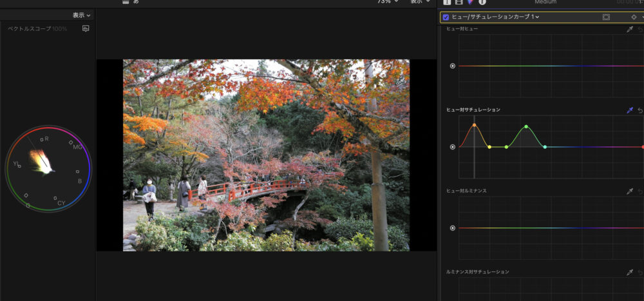Screen dimensions: 644x301
Task: Add keyframe with the diamond icon
Action: (x=634, y=17)
